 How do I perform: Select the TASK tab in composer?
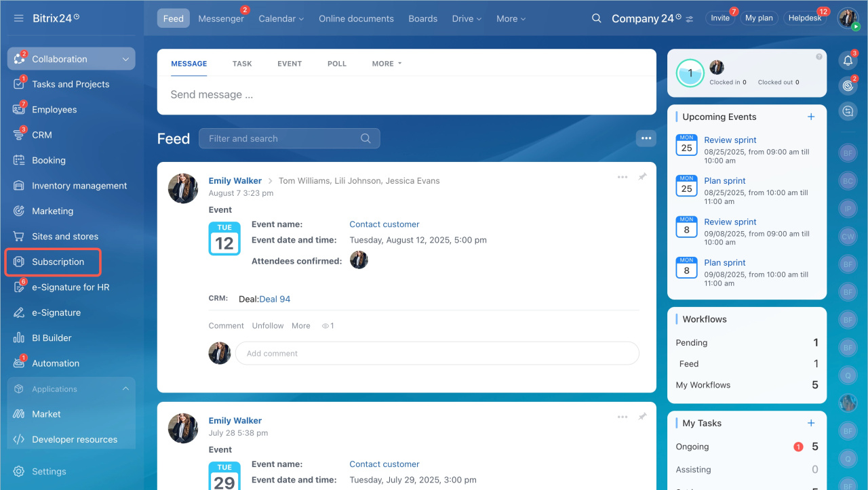point(242,64)
